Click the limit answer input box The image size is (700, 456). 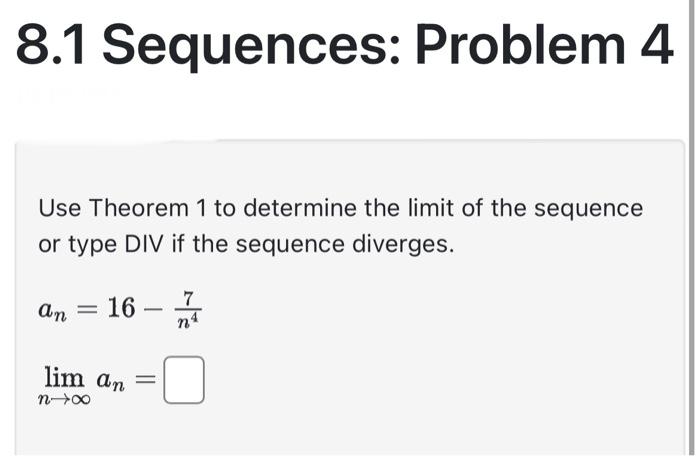click(184, 380)
